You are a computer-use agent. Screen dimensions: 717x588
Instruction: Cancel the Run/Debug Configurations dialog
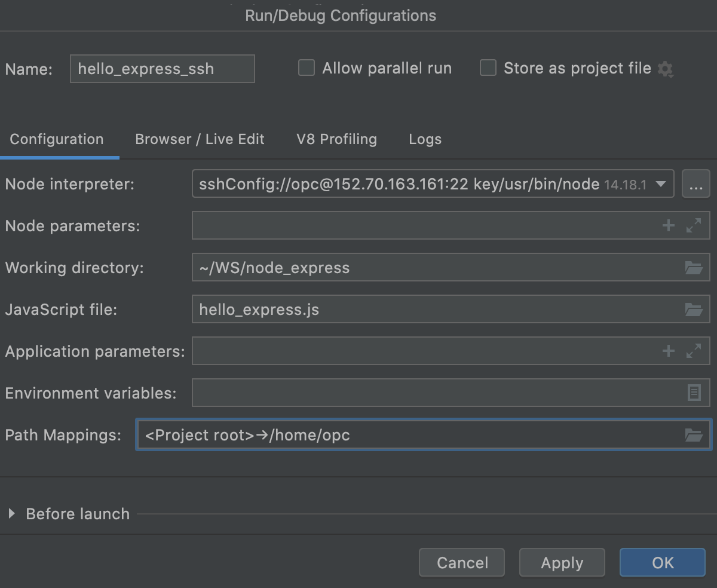click(461, 562)
